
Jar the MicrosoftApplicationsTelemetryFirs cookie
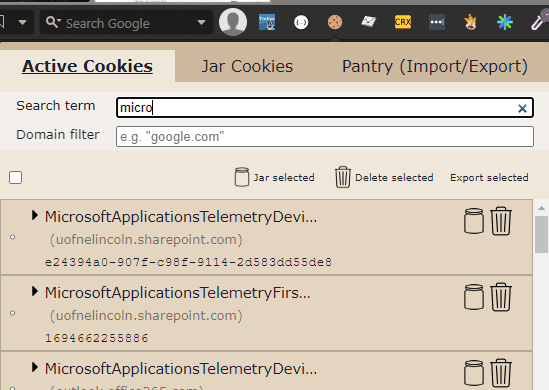coord(474,297)
